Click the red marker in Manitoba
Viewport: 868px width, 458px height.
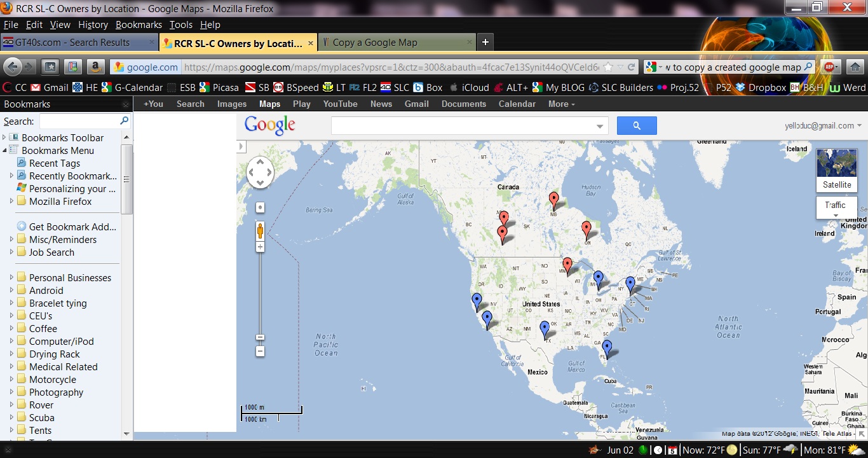point(553,201)
